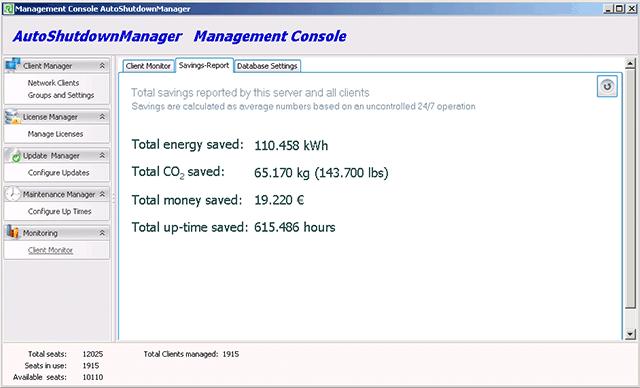
Task: Click the application icon in title bar
Action: click(x=8, y=9)
